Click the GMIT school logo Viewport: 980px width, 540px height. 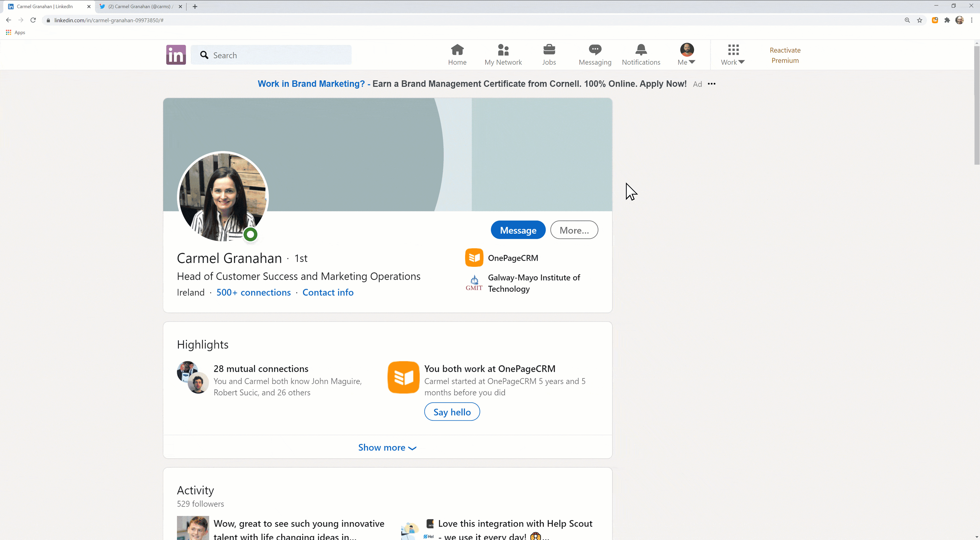[474, 283]
